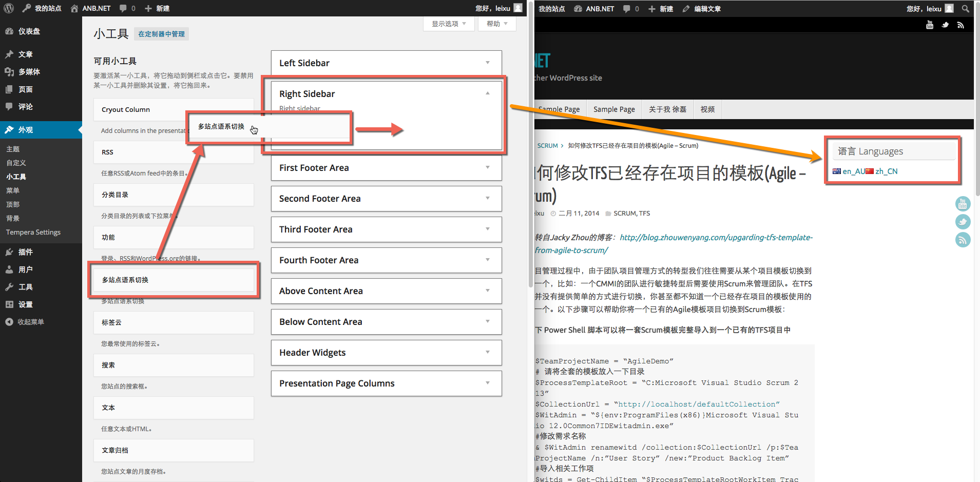Open Tempera Settings submenu item
980x482 pixels.
[33, 232]
